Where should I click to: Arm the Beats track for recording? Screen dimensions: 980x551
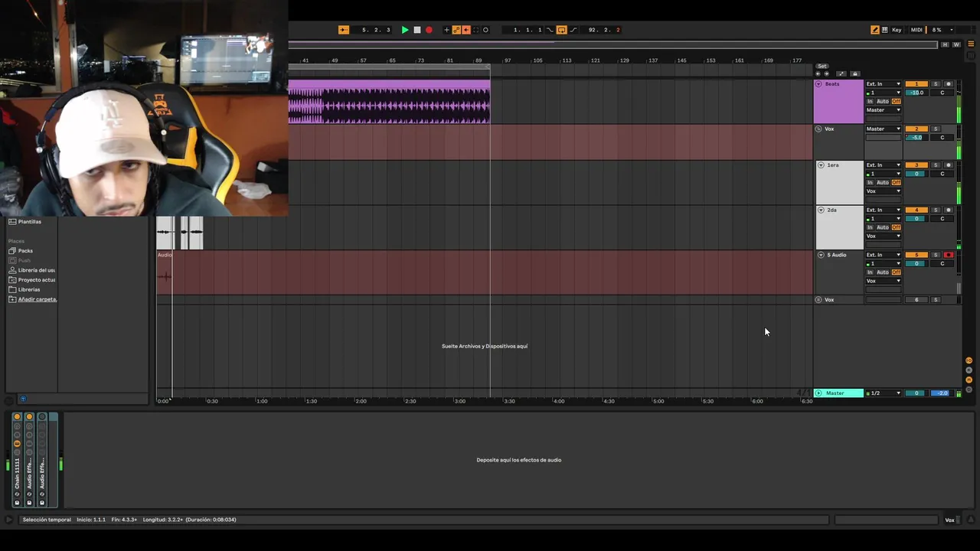point(949,84)
